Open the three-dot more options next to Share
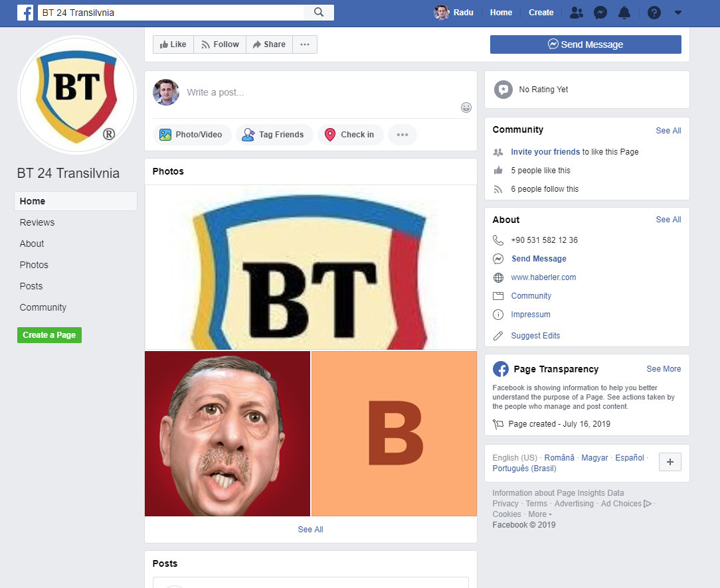The width and height of the screenshot is (720, 588). tap(305, 44)
